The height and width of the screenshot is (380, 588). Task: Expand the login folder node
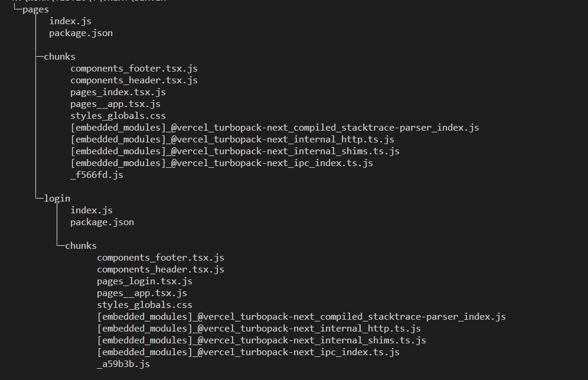pyautogui.click(x=57, y=199)
